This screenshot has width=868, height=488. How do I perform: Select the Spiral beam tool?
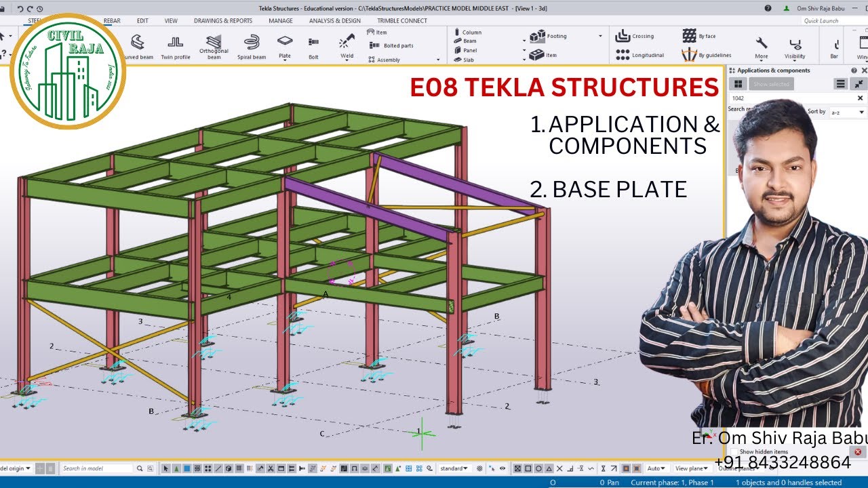click(252, 47)
